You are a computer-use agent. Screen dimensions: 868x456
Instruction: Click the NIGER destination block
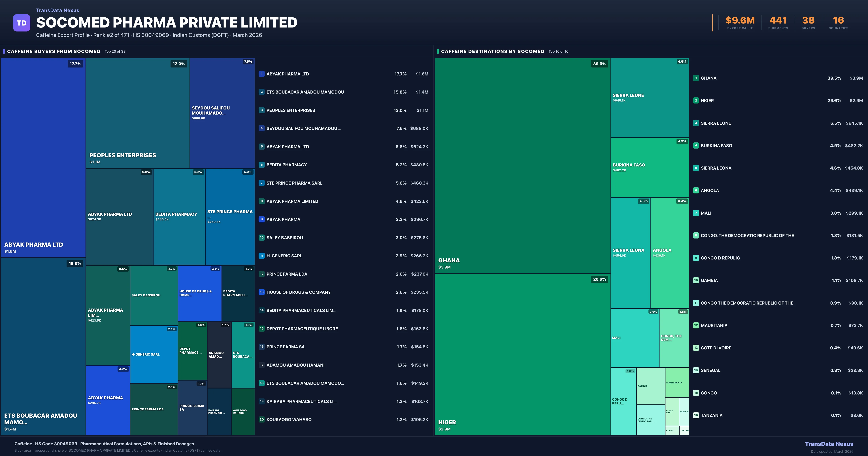(522, 354)
